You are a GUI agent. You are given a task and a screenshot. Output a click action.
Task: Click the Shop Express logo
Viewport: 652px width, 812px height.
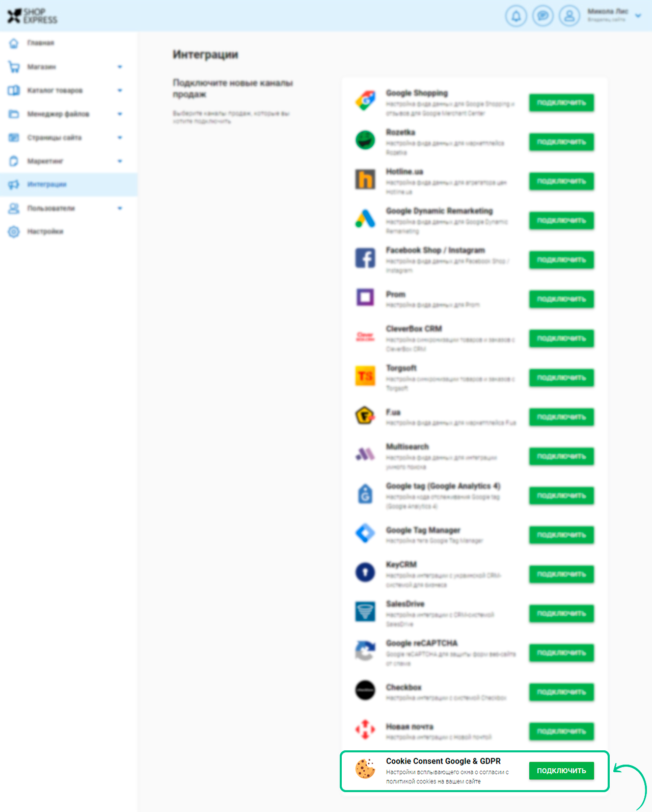tap(32, 16)
